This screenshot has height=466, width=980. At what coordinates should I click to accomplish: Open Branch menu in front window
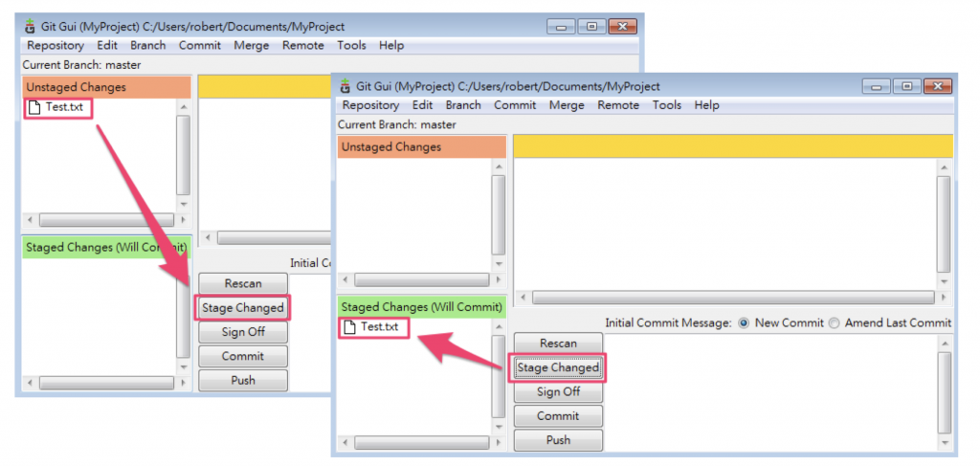pyautogui.click(x=463, y=105)
